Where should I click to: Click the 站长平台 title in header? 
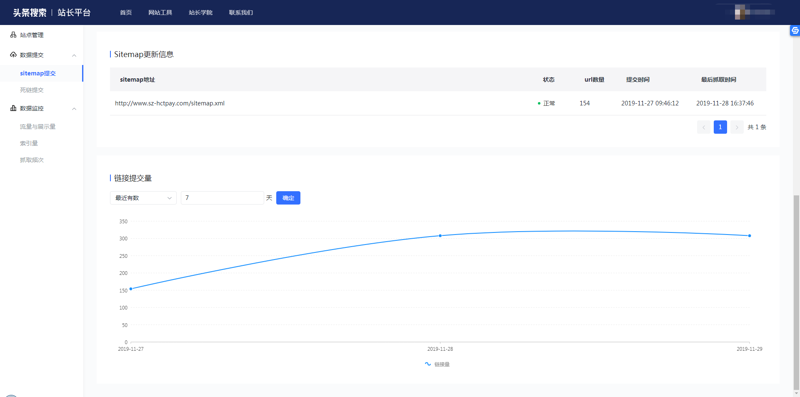(74, 12)
